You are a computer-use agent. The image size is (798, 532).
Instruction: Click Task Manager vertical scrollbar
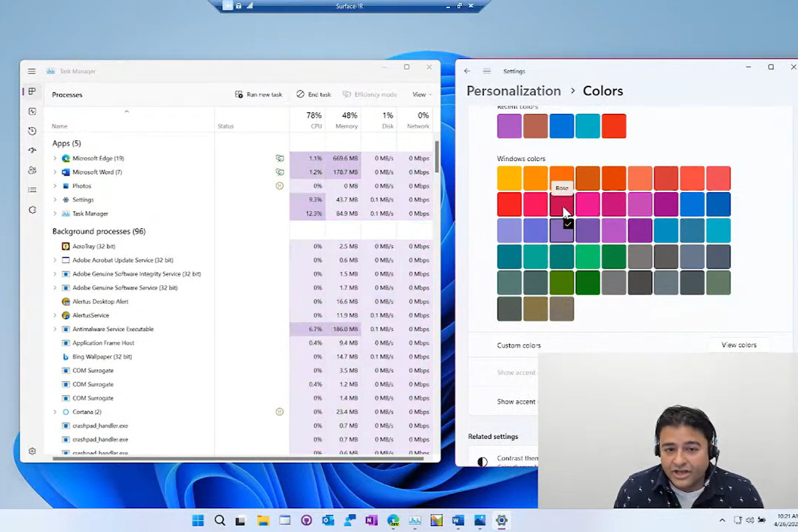pyautogui.click(x=437, y=156)
